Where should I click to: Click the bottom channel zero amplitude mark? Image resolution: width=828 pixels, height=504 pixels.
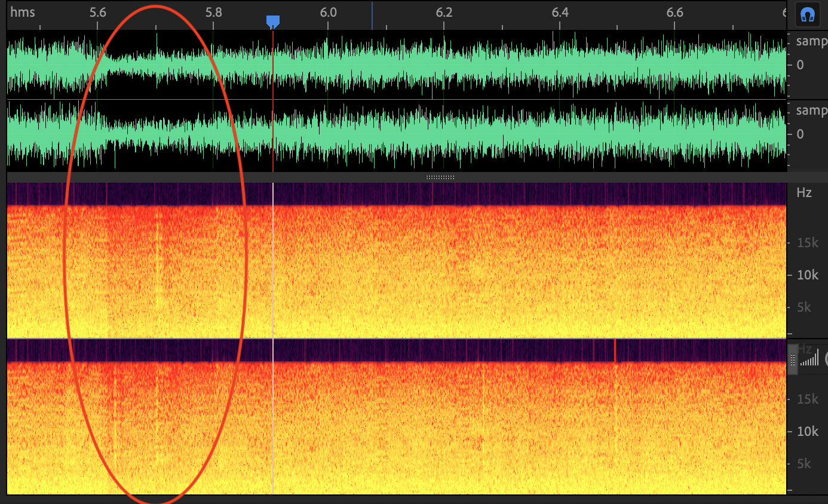coord(800,134)
